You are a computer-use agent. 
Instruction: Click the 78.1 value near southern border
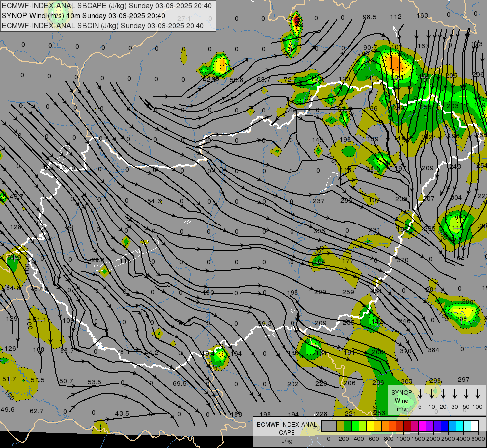tap(123, 352)
